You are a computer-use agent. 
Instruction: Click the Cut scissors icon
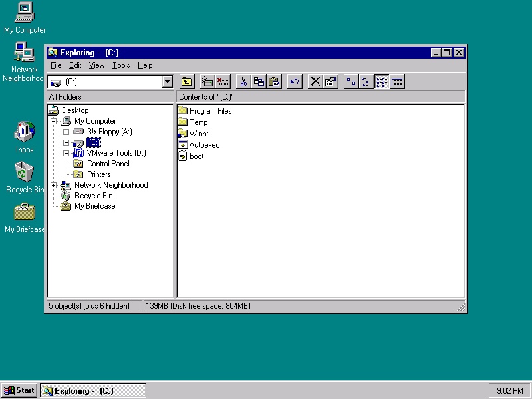[x=243, y=82]
